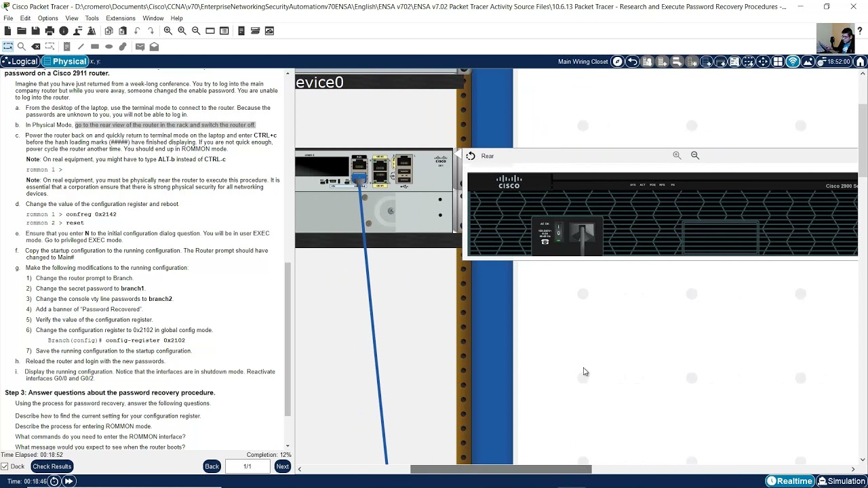The width and height of the screenshot is (868, 488).
Task: Add a complex PDU open envelope
Action: [154, 47]
